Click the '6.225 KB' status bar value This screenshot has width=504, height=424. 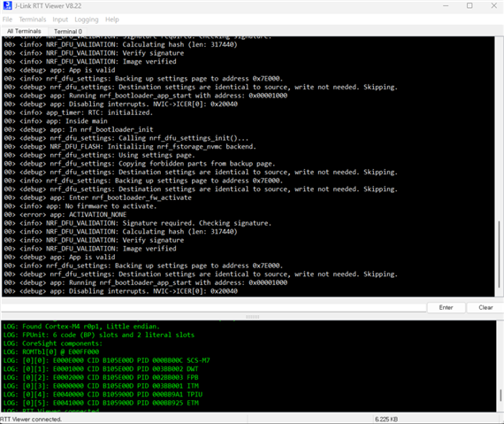click(x=386, y=420)
